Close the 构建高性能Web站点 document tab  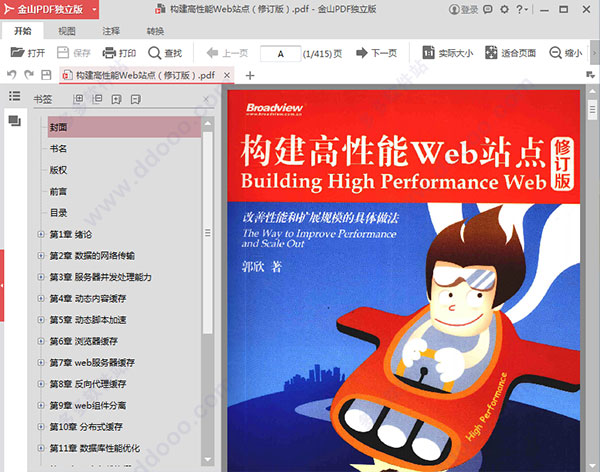tap(227, 75)
